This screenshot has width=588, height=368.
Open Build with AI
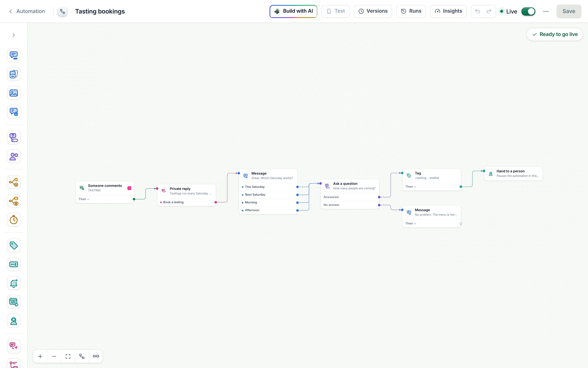click(x=293, y=11)
